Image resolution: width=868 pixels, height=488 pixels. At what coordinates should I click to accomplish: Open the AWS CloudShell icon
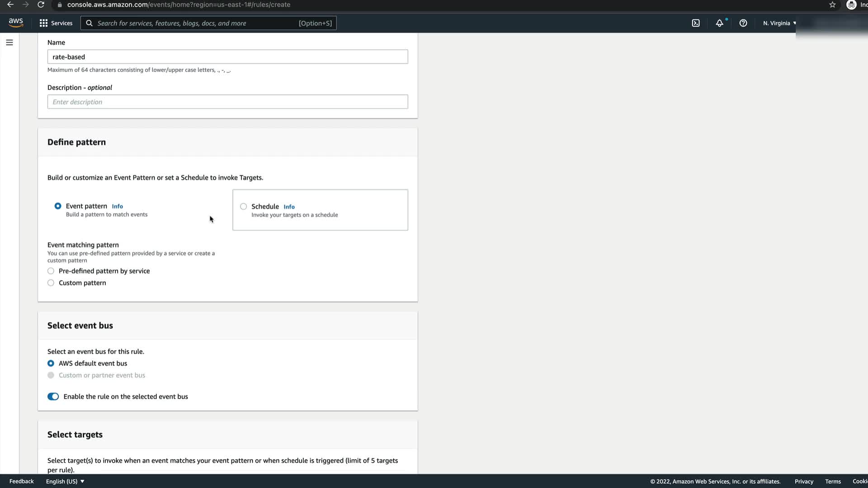point(696,23)
